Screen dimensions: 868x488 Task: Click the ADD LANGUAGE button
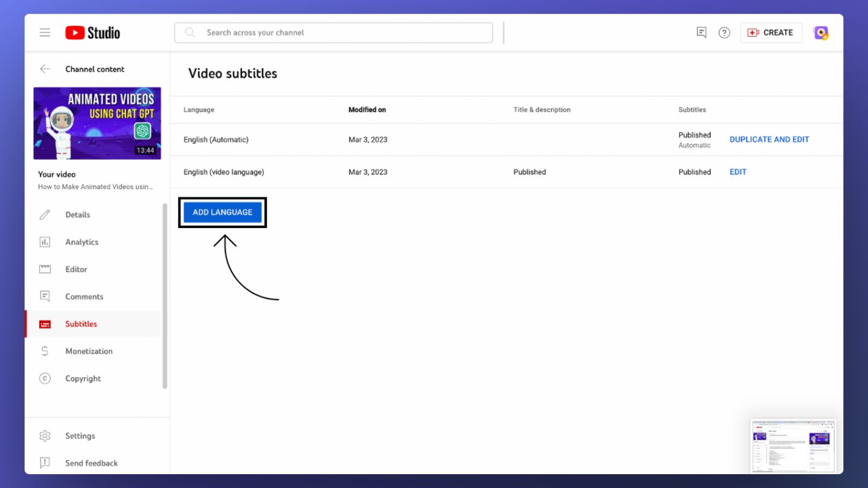tap(223, 212)
